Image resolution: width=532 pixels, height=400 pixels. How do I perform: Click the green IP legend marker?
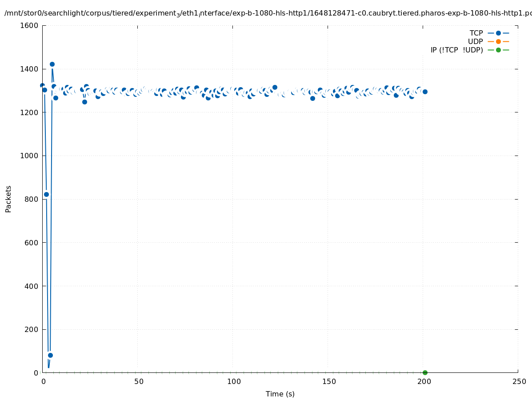498,50
